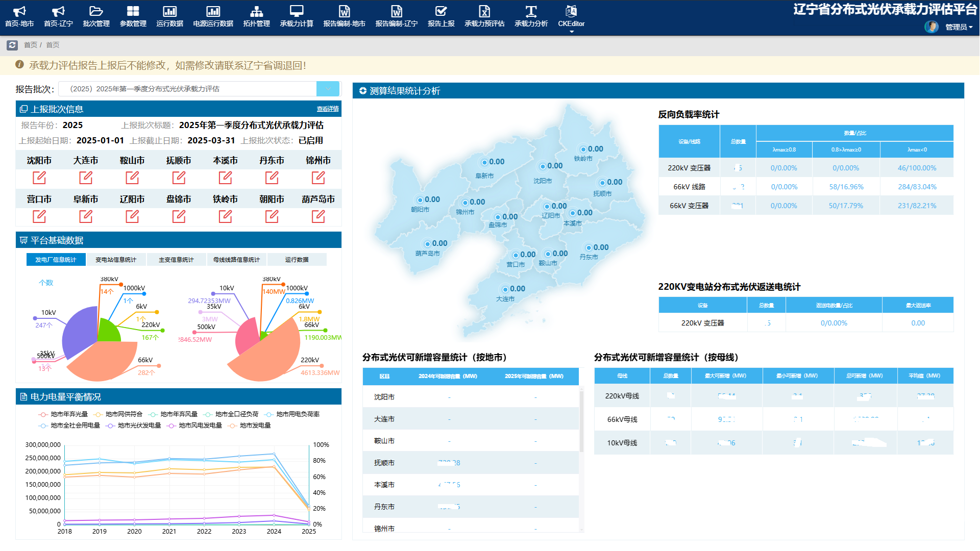Select the 母线线路信息统计 tab
The width and height of the screenshot is (980, 551).
pyautogui.click(x=236, y=260)
